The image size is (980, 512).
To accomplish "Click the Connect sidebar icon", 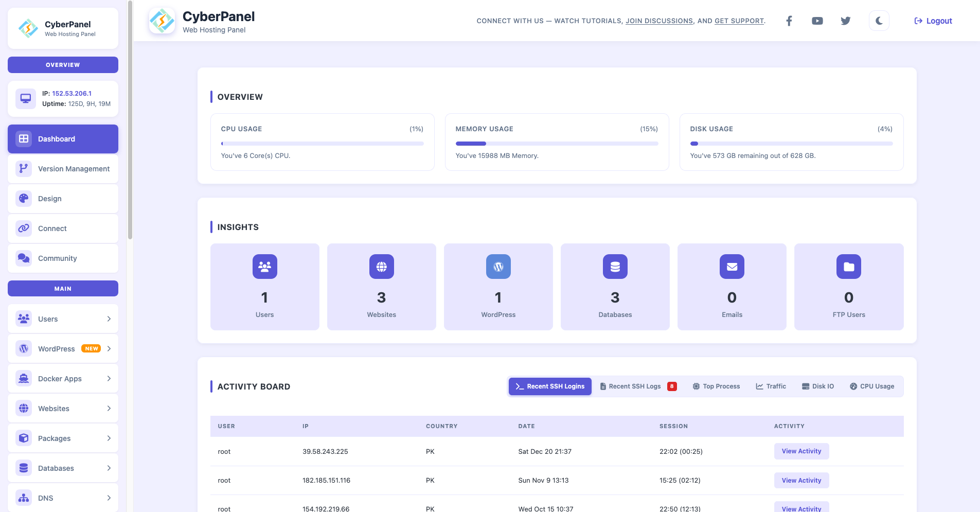I will 23,228.
